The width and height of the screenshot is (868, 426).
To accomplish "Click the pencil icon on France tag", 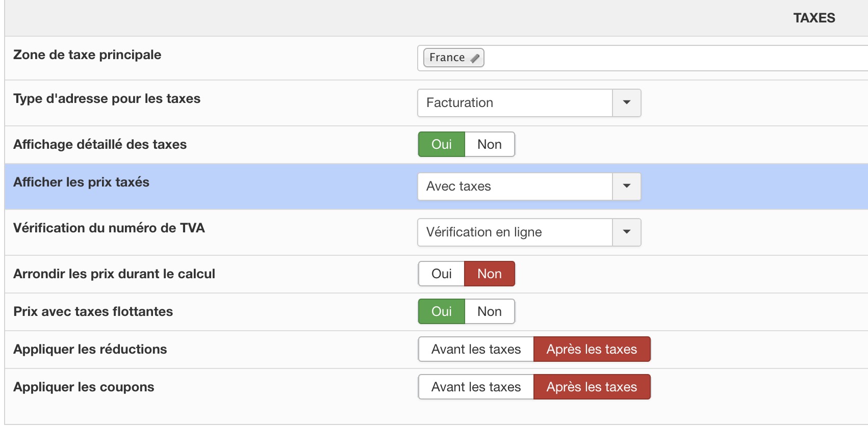I will pyautogui.click(x=475, y=58).
